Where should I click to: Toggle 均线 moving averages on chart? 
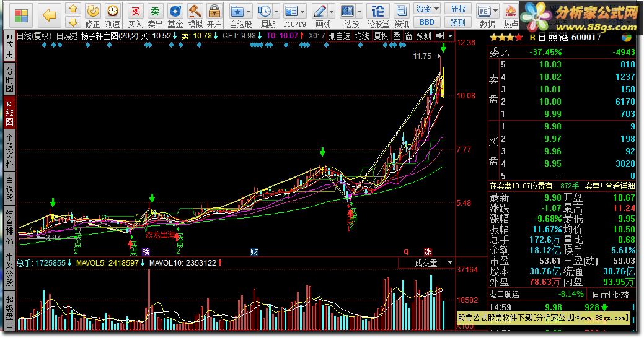point(361,36)
